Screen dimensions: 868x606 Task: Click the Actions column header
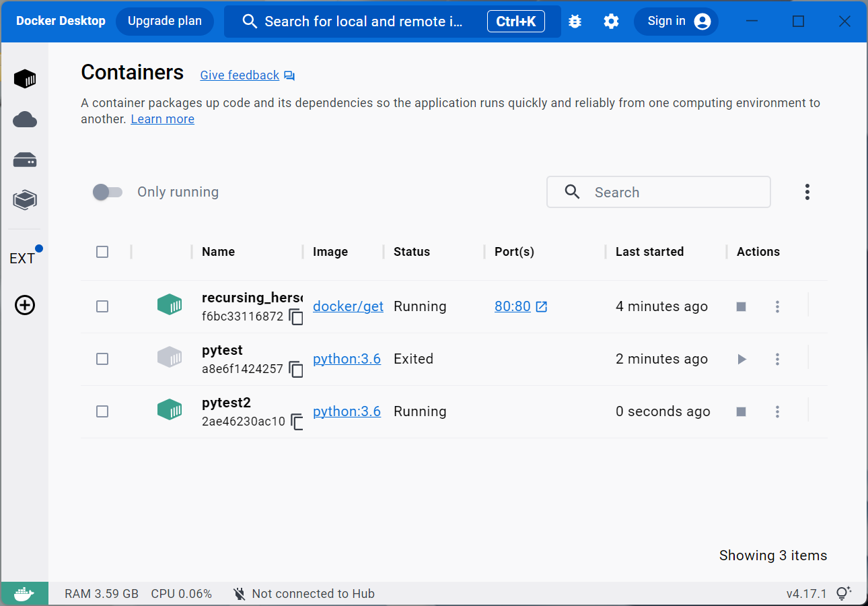(x=758, y=252)
